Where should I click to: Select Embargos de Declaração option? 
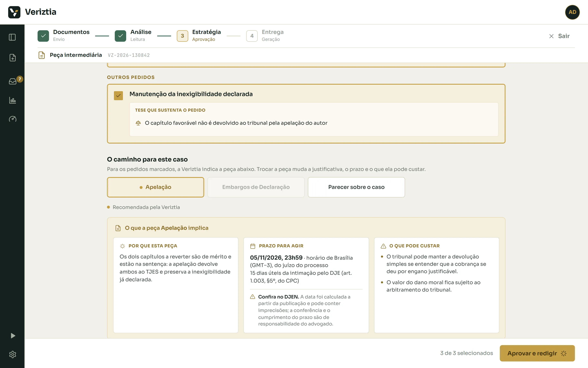click(x=256, y=187)
